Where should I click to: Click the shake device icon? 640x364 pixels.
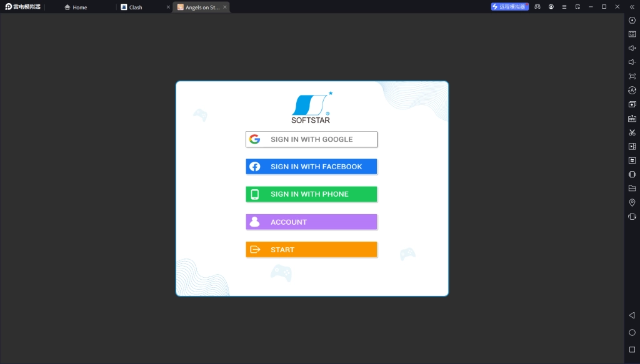point(632,217)
